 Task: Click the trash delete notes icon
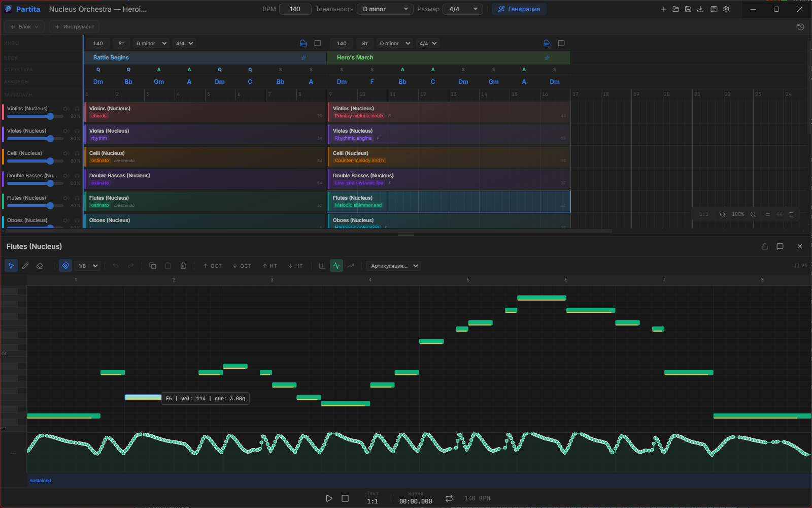click(x=183, y=266)
